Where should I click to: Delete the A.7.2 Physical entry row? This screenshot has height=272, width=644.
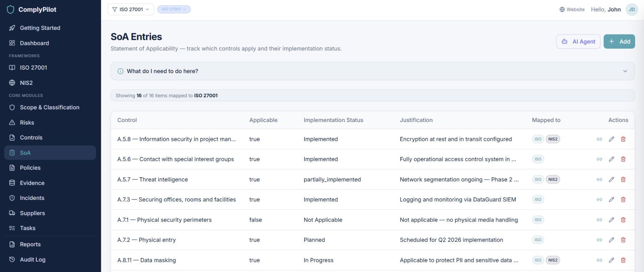tap(623, 240)
